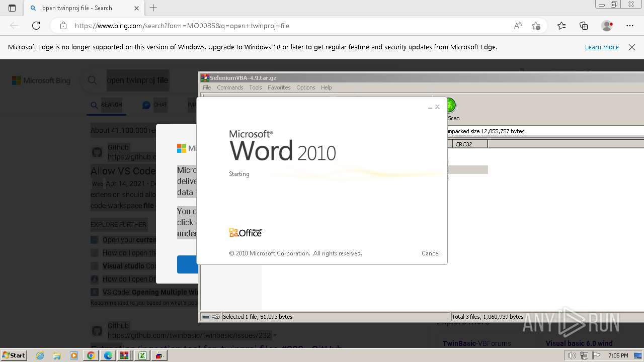Go back in Edge browser
The height and width of the screenshot is (362, 644).
(x=14, y=26)
